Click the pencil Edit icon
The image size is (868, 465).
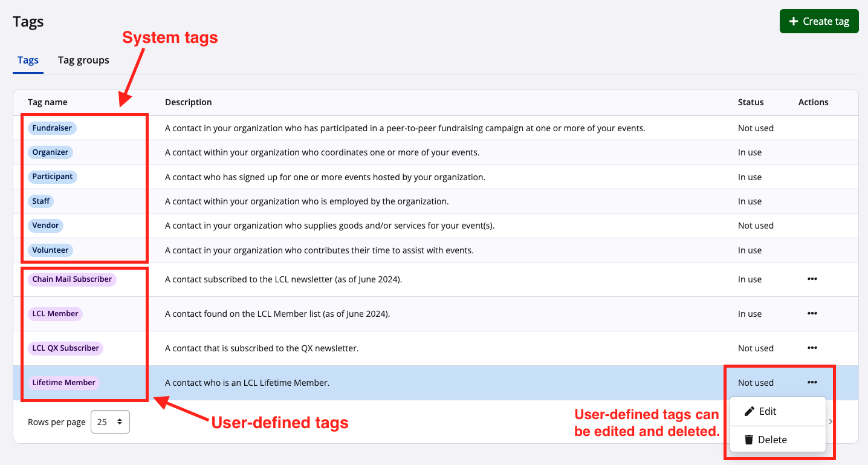pos(750,411)
